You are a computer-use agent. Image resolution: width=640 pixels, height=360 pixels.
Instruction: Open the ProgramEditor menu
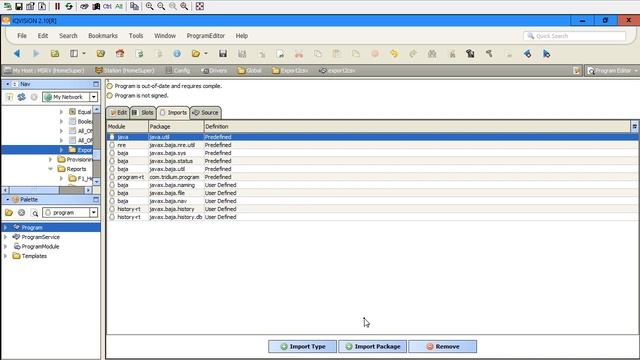(x=206, y=36)
